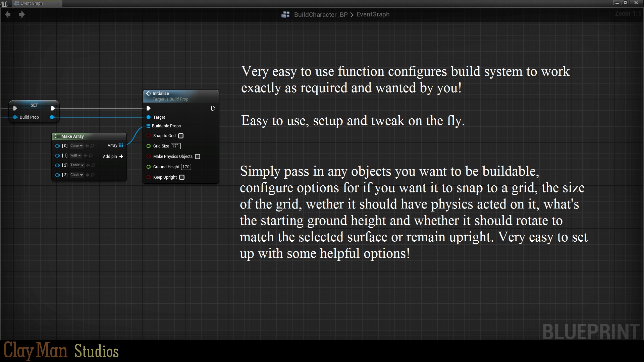The image size is (644, 362).
Task: Check the Keep Upright checkbox
Action: pyautogui.click(x=182, y=177)
